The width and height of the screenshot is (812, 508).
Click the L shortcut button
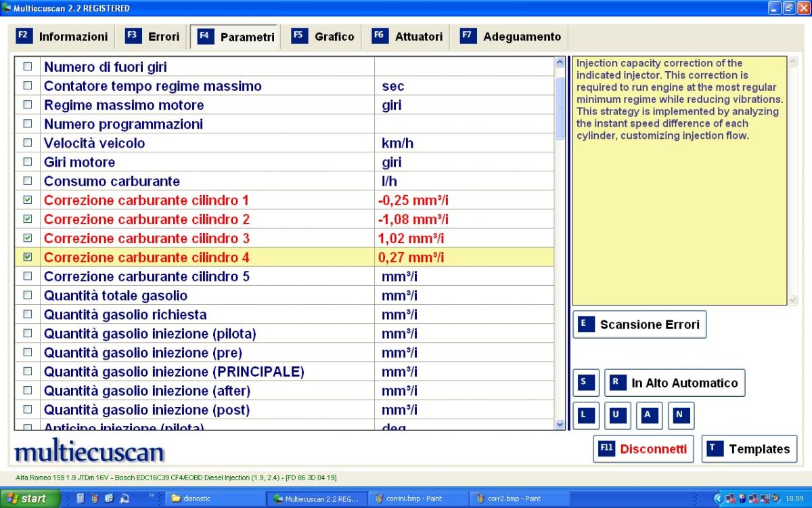point(586,416)
